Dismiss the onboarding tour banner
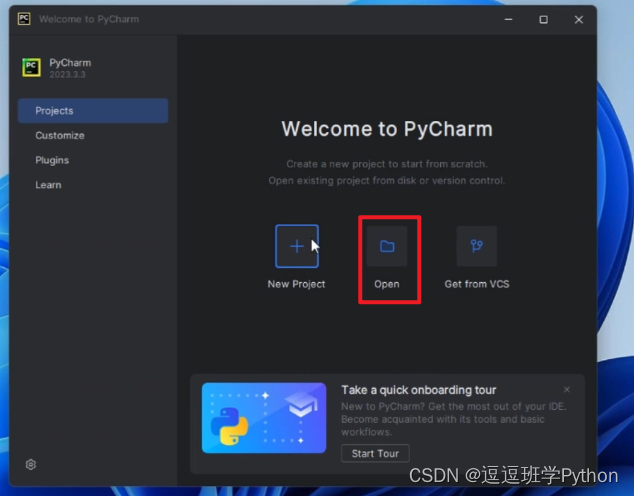The image size is (634, 496). pyautogui.click(x=566, y=390)
